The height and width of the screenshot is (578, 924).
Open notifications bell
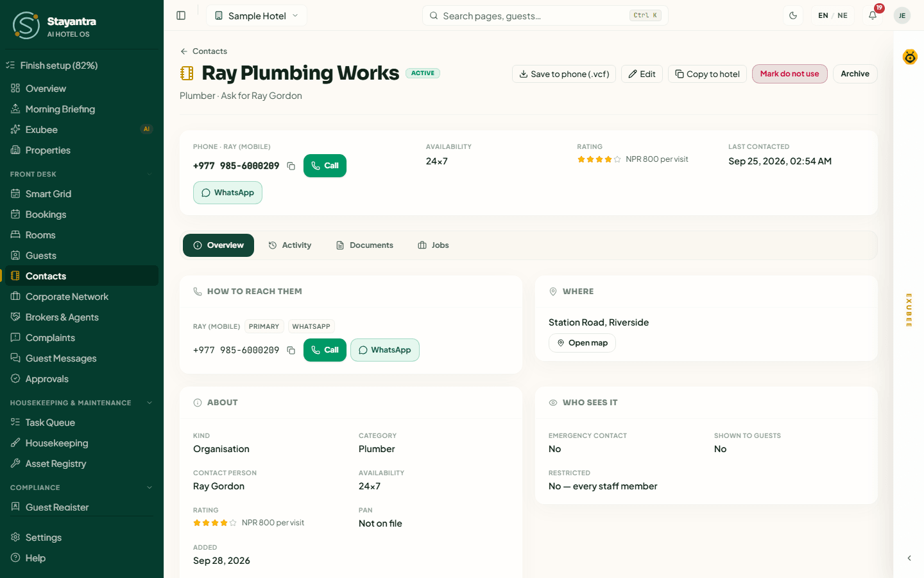point(873,15)
